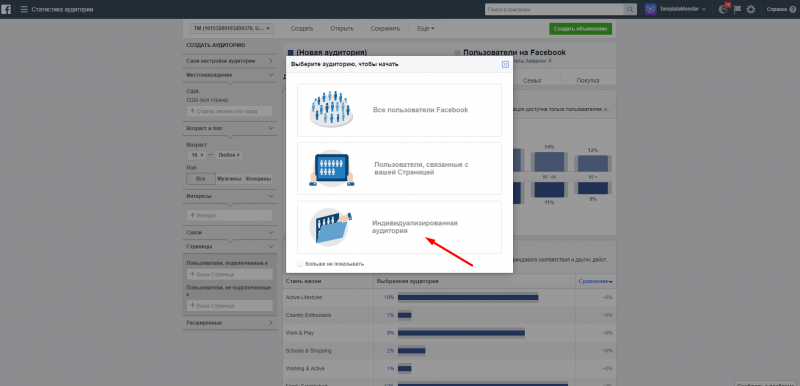Click the Country Enthusiasts row label
Screen dimensions: 800x386
309,315
